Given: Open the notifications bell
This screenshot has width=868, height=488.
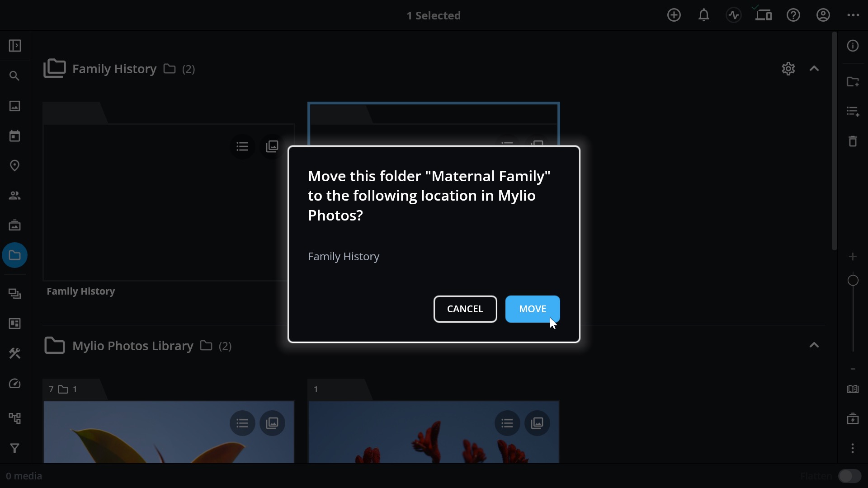Looking at the screenshot, I should point(703,15).
